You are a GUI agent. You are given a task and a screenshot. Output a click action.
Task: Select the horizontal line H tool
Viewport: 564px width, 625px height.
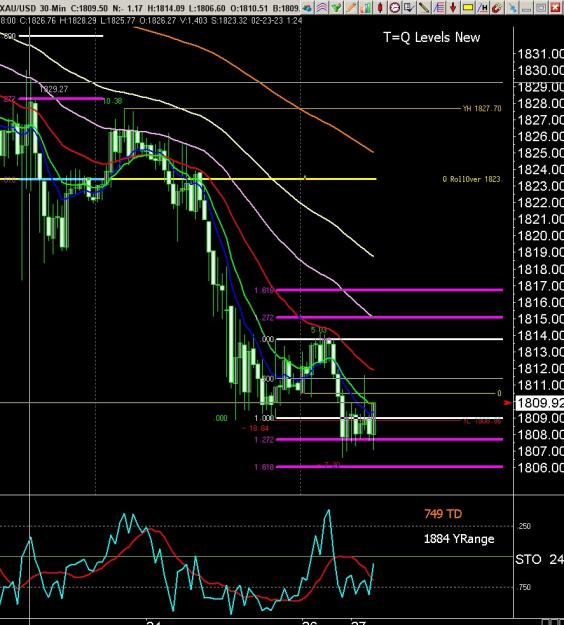(x=483, y=7)
